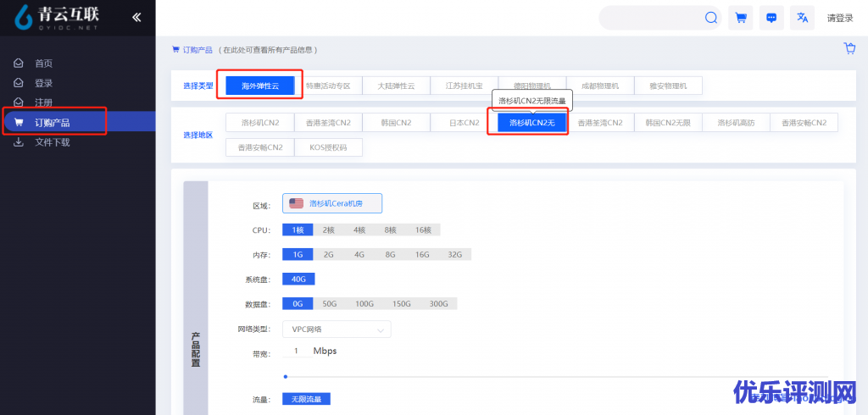Click the 首页 home sidebar item
The image size is (868, 415).
(43, 64)
